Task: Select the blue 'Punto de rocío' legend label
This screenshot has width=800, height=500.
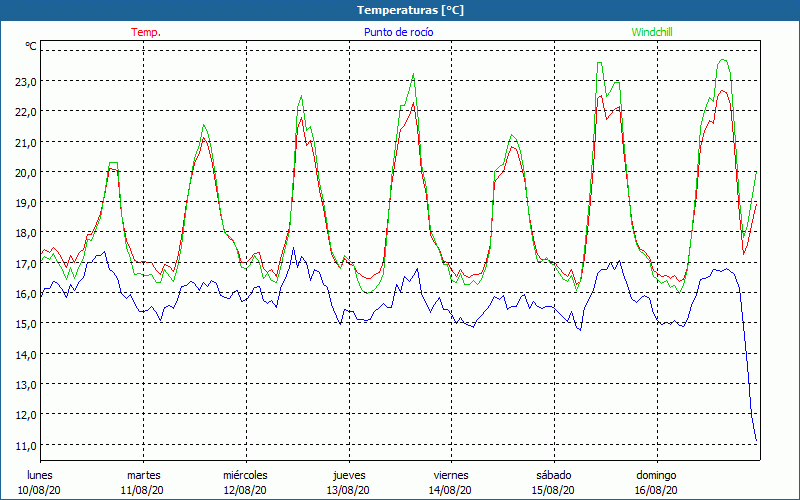Action: click(x=398, y=32)
